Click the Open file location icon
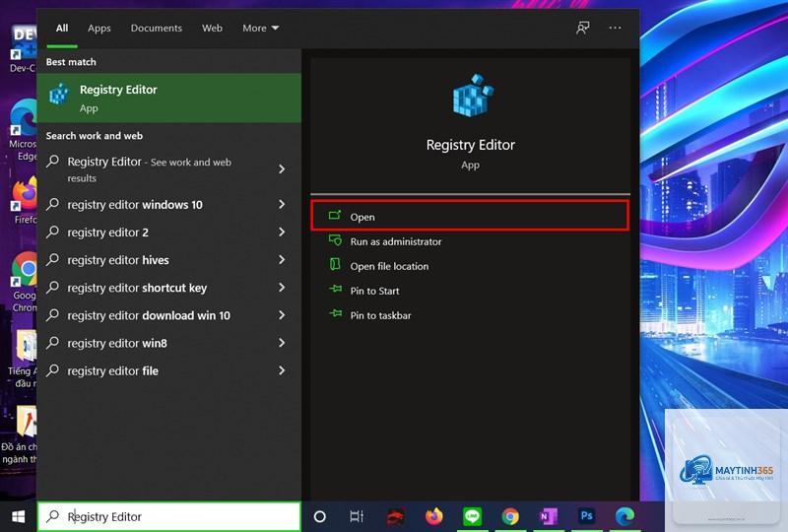 (x=335, y=264)
